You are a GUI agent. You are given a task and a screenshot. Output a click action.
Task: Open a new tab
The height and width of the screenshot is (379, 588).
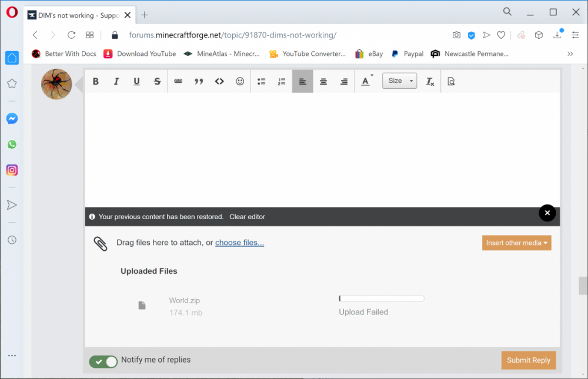(x=145, y=15)
